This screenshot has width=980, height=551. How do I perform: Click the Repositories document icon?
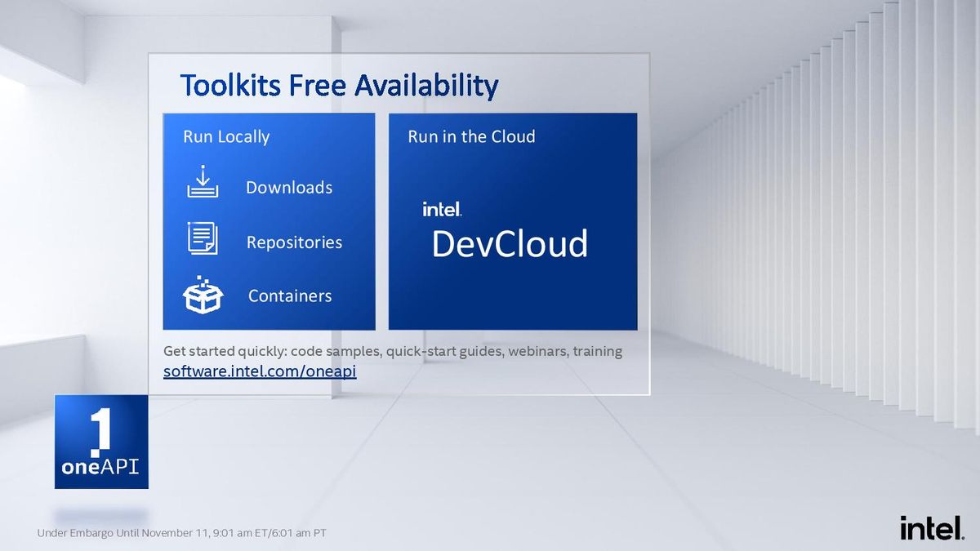coord(203,238)
